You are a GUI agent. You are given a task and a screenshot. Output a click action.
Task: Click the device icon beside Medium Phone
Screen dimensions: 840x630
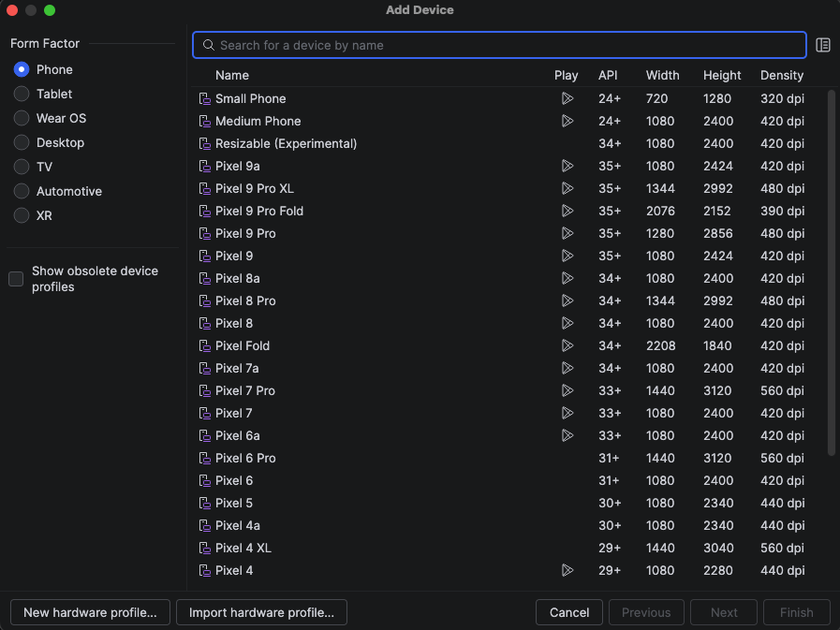pyautogui.click(x=205, y=121)
